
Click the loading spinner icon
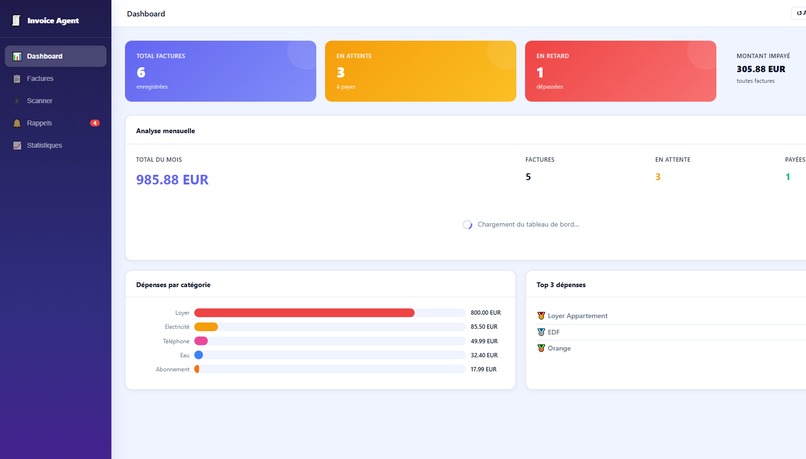tap(467, 225)
